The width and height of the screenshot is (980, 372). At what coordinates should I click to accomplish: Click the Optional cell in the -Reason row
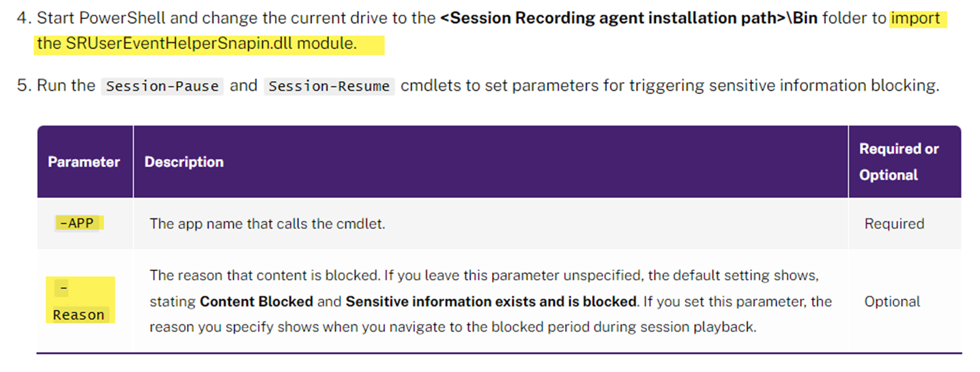coord(892,302)
